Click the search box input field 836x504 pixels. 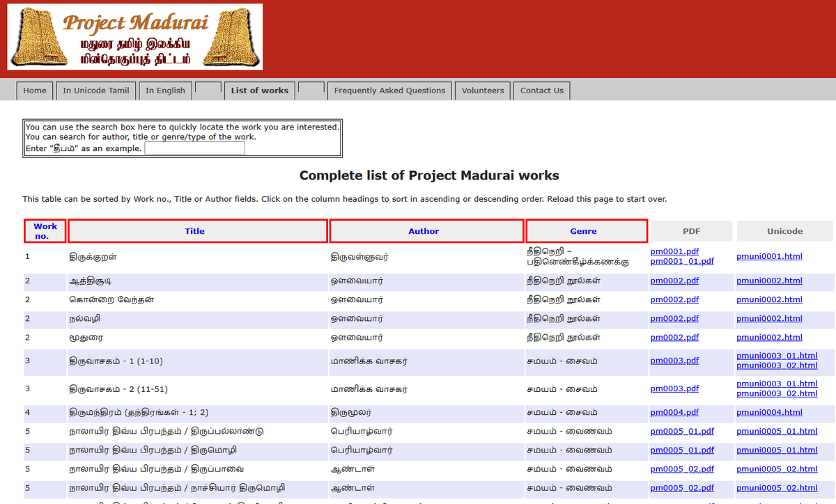tap(194, 148)
